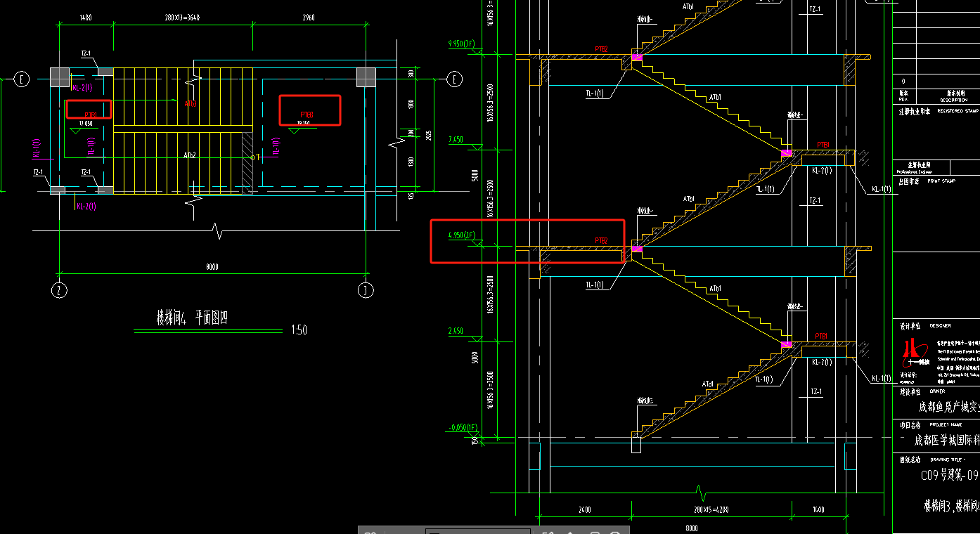Click the magenta KL-2(1) label below the plan

click(x=86, y=206)
